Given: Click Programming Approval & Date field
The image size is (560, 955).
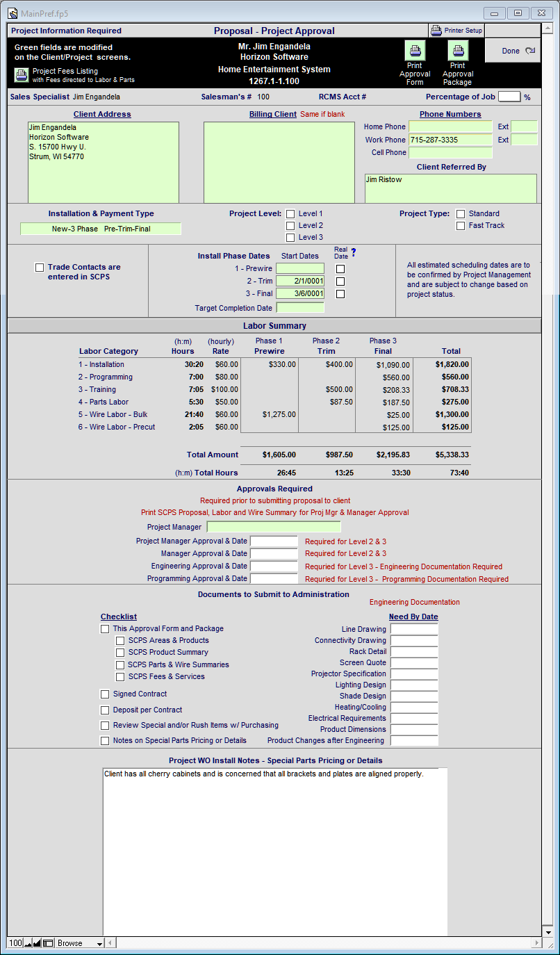Looking at the screenshot, I should tap(274, 579).
